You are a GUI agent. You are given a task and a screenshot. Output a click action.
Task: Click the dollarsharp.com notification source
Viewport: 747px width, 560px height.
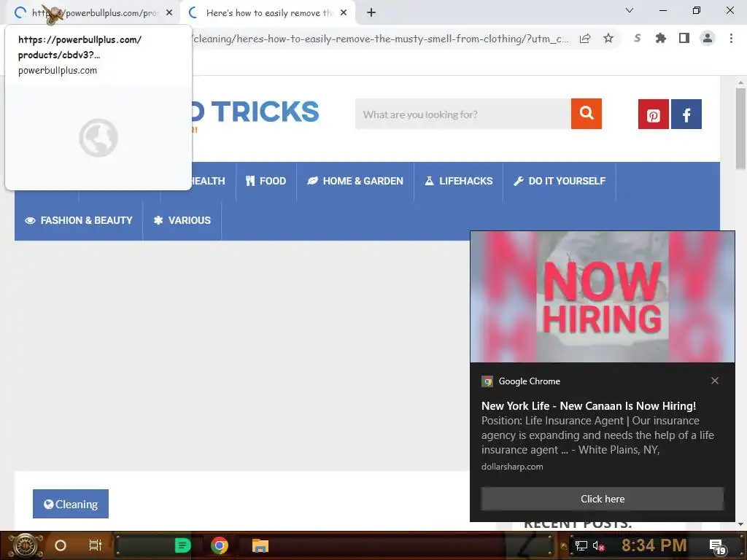point(511,467)
